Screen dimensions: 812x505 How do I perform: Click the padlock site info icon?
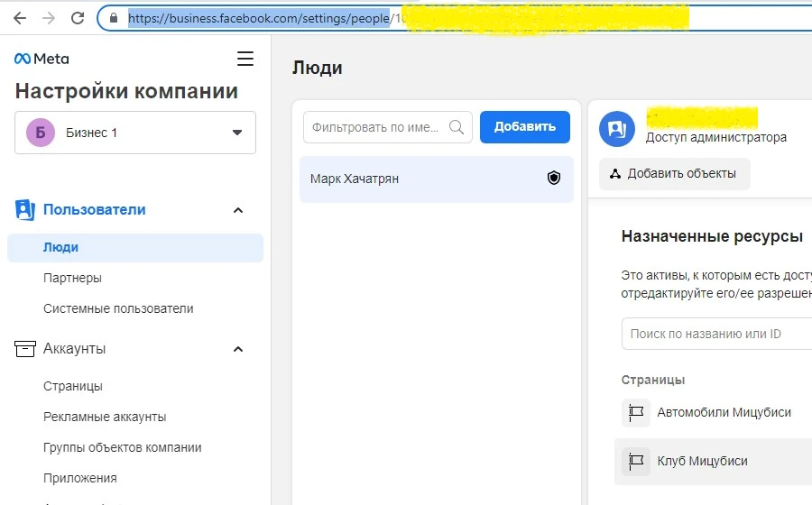coord(114,18)
